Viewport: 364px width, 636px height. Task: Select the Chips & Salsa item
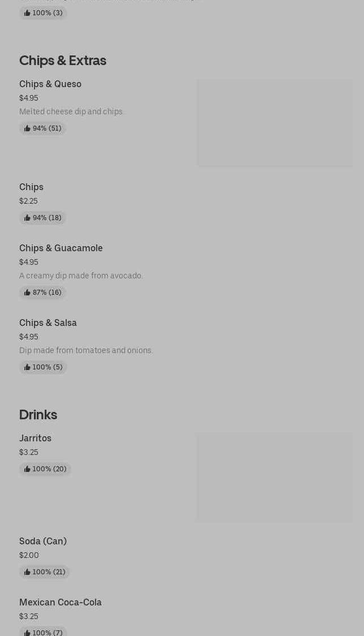[48, 323]
